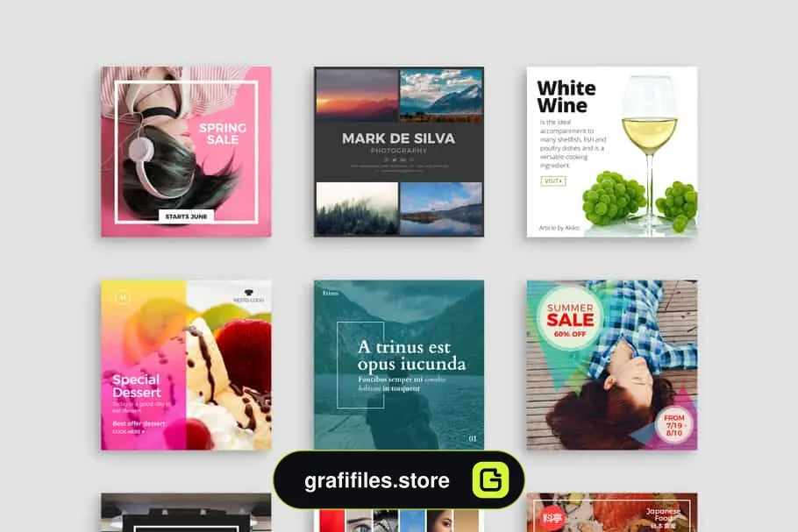Select the "Article by Akiko" text
This screenshot has height=532, width=798.
(x=559, y=228)
